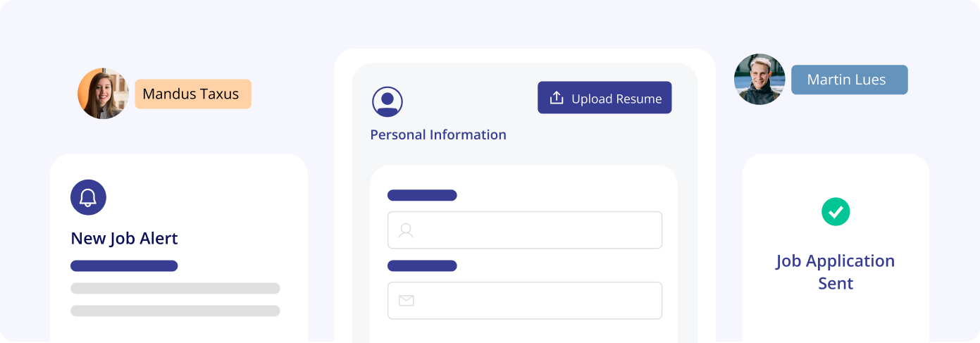Click the Personal Information heading
This screenshot has width=980, height=343.
(438, 135)
